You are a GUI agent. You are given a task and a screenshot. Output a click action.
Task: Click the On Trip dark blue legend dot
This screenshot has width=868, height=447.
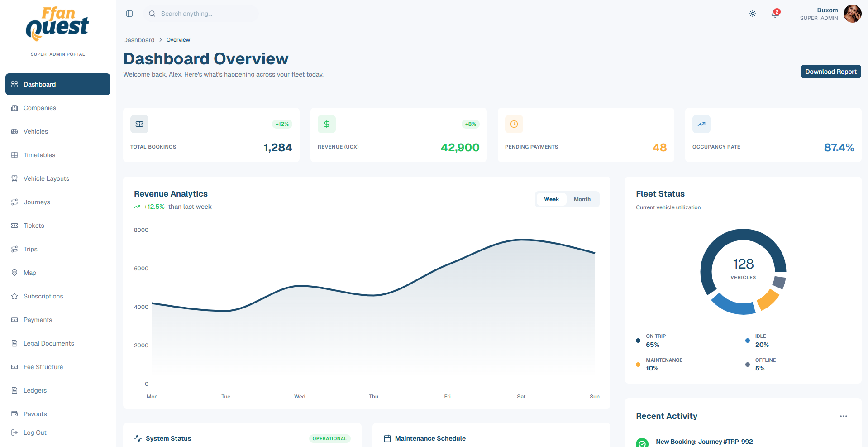tap(638, 341)
